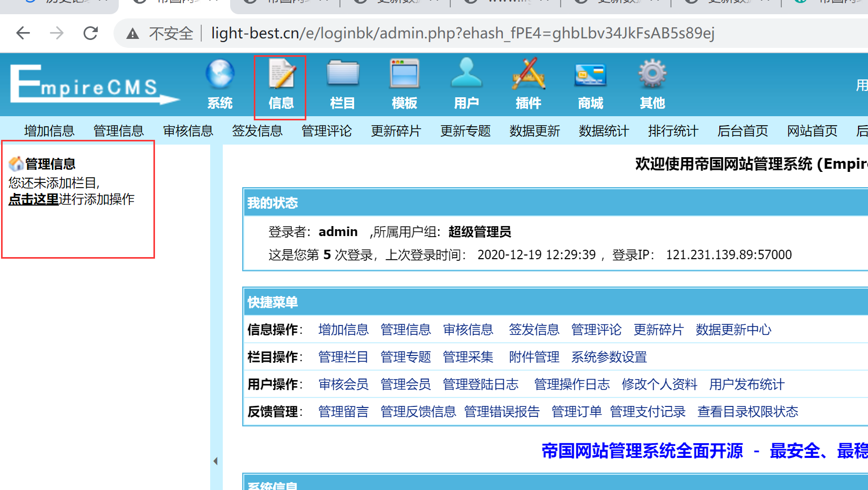Open 管理留言 under feedback management
The image size is (868, 490).
(x=343, y=412)
